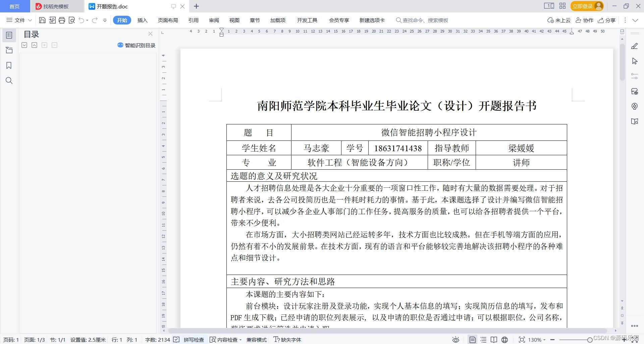Open Print Preview icon
Screen dimensions: 644x344
point(71,20)
